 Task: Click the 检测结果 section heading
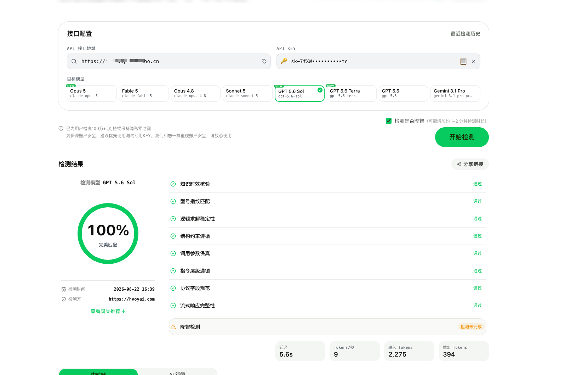click(71, 164)
